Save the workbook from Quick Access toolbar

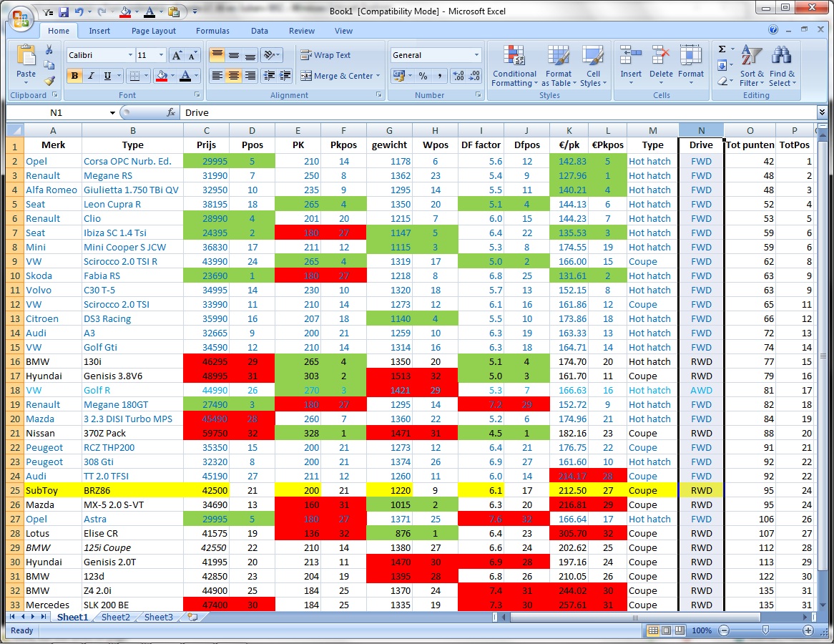pyautogui.click(x=64, y=11)
